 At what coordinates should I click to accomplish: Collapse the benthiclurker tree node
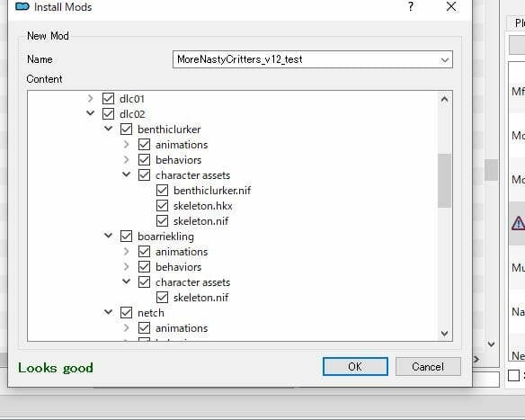[x=109, y=129]
